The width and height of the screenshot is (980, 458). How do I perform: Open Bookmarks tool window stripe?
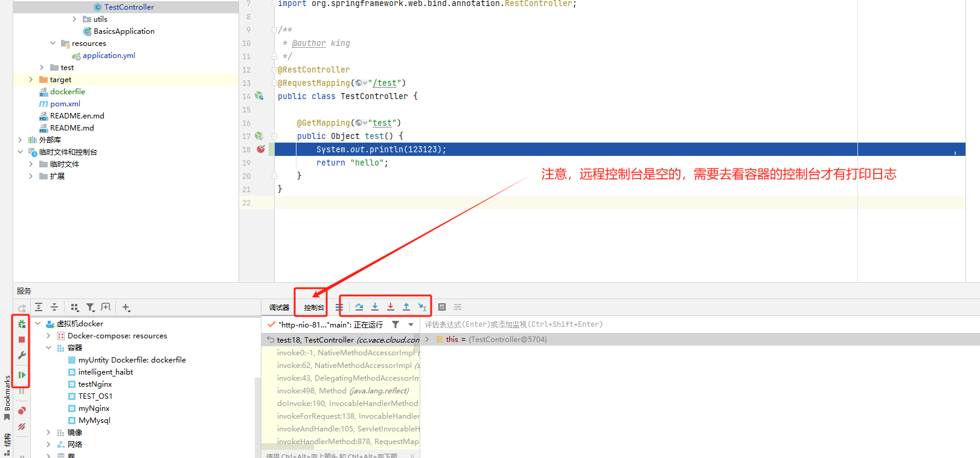(7, 398)
